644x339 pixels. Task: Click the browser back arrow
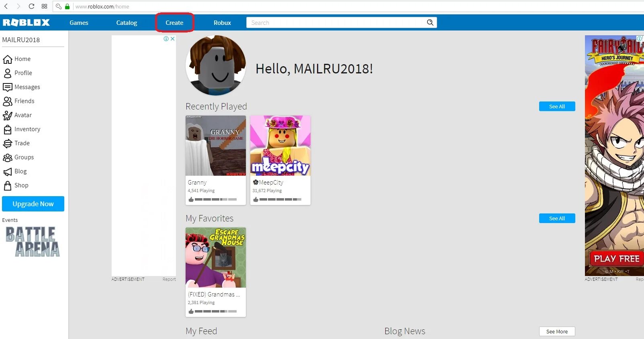point(6,6)
